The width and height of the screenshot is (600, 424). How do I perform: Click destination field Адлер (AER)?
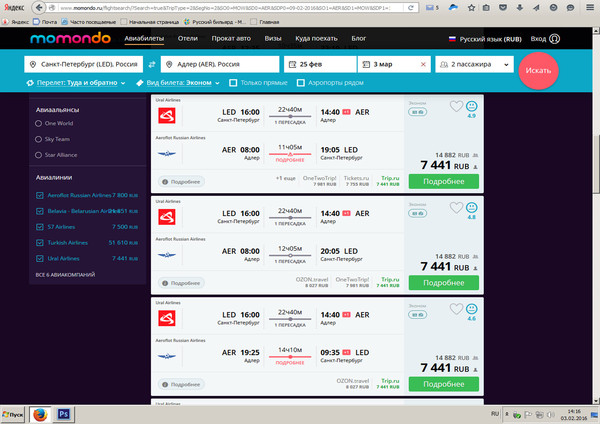(x=220, y=64)
